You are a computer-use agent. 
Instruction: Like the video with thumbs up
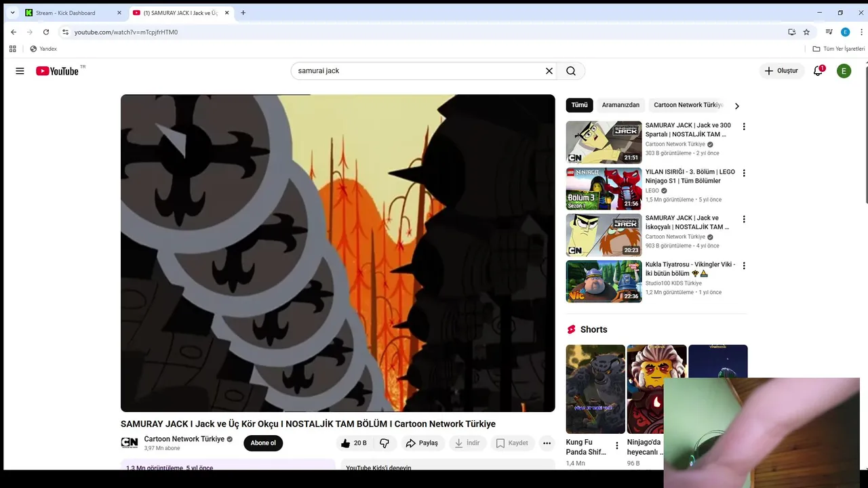coord(354,443)
